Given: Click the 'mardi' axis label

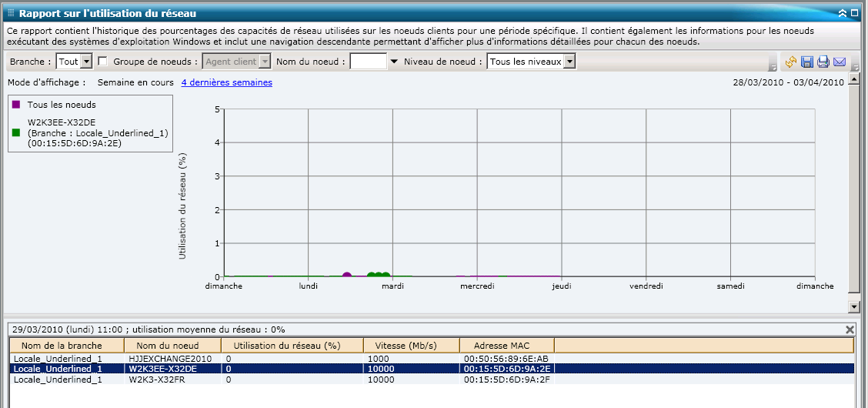Looking at the screenshot, I should pos(392,286).
